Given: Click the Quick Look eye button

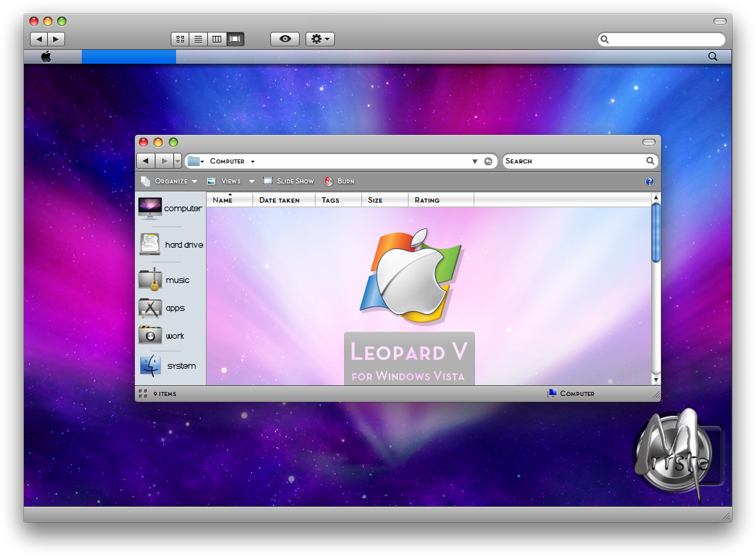Looking at the screenshot, I should click(285, 39).
